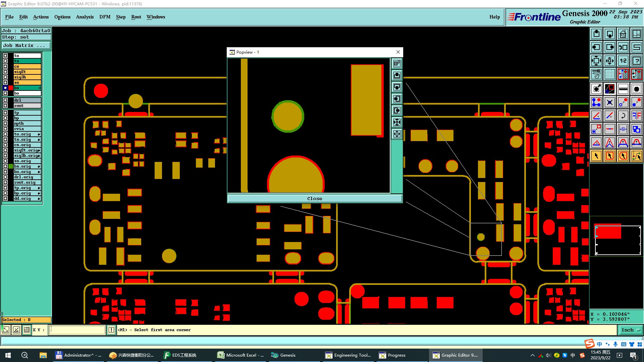Screen dimensions: 644x362
Task: Click the Home view icon
Action: tap(623, 34)
